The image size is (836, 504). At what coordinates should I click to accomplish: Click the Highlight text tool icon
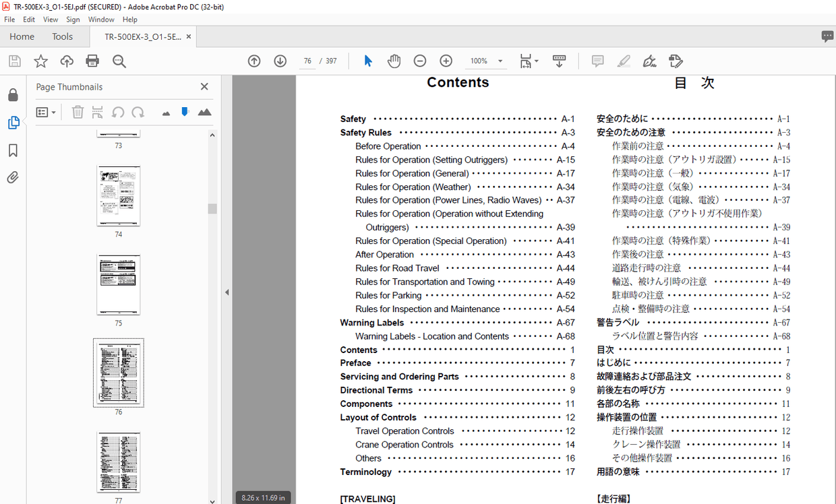coord(624,61)
